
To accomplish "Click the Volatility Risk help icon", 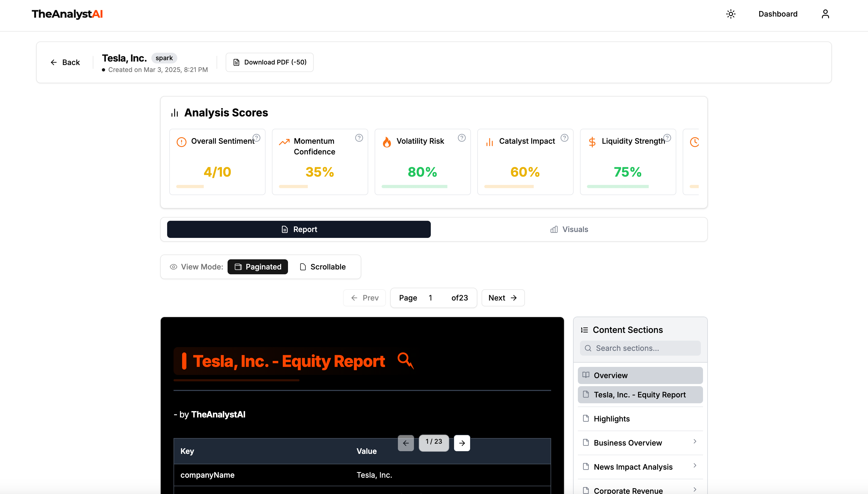I will 462,138.
